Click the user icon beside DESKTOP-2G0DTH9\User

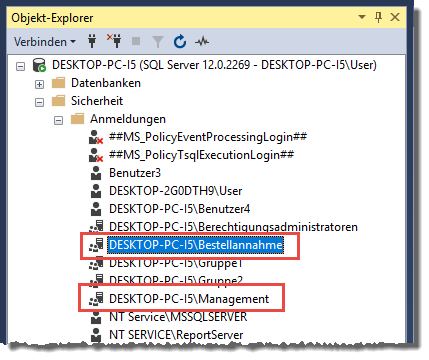click(x=96, y=191)
